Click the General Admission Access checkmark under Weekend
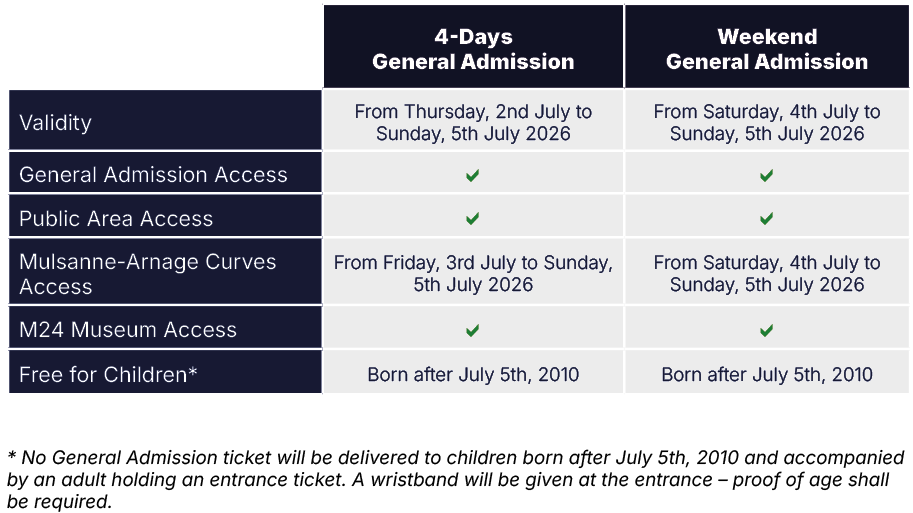The height and width of the screenshot is (513, 913). pos(766,175)
